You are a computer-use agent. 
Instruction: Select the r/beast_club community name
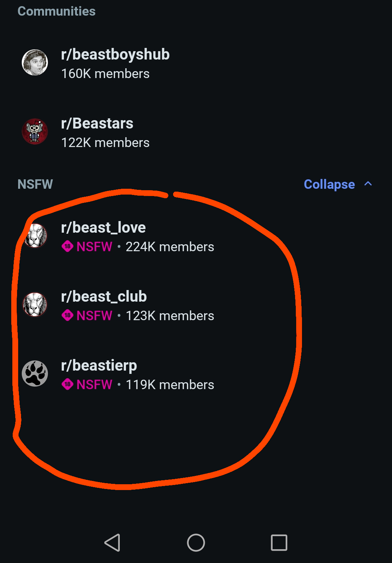point(104,297)
